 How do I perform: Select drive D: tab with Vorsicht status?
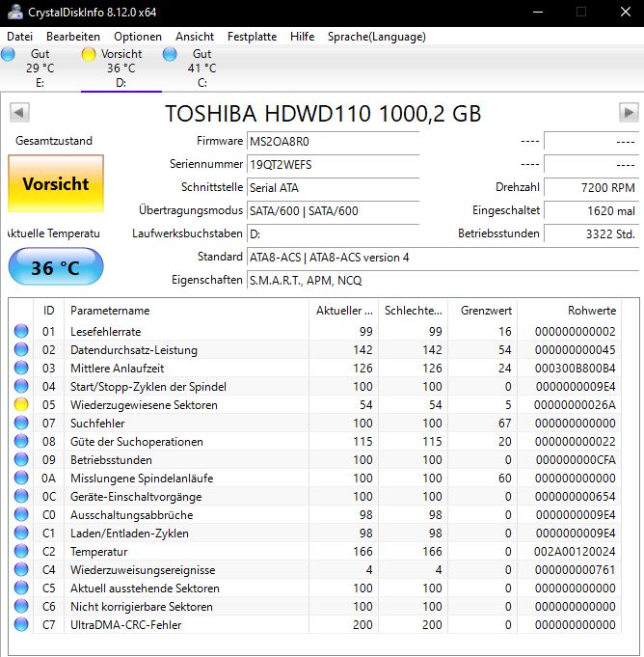121,68
